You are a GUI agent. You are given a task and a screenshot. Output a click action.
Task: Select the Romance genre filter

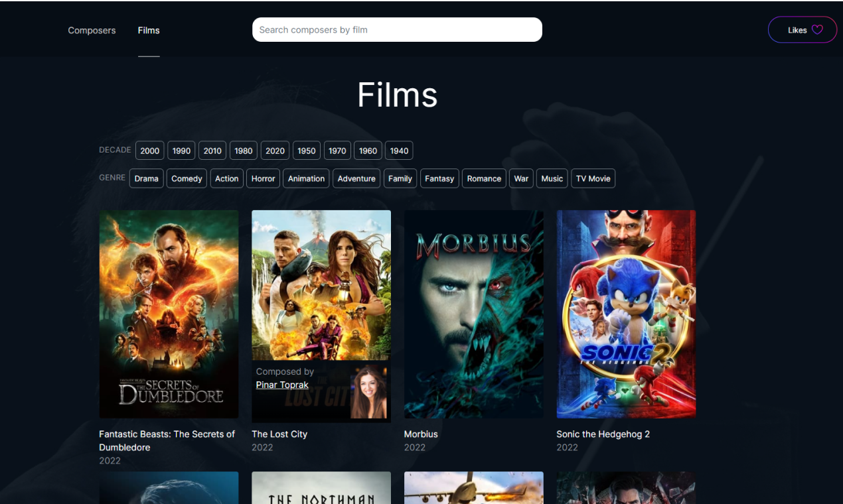coord(484,178)
